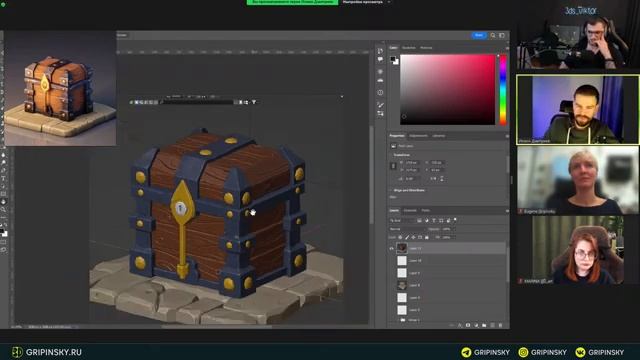640x360 pixels.
Task: Show Layer 9 via visibility box
Action: 391,273
